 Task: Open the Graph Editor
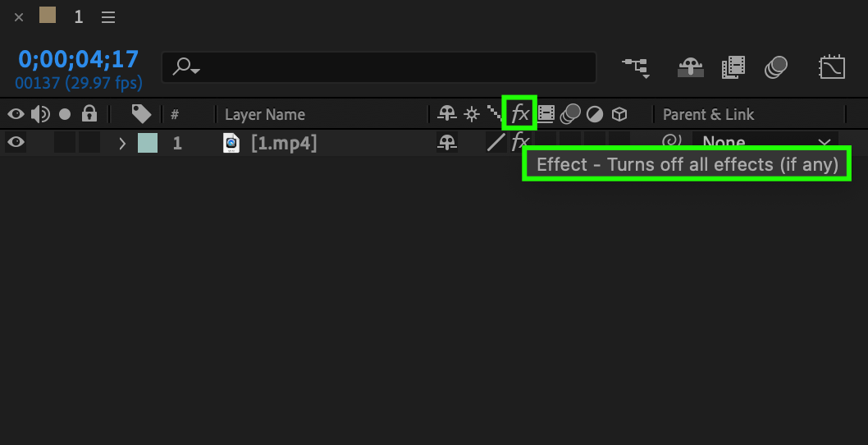pyautogui.click(x=832, y=67)
